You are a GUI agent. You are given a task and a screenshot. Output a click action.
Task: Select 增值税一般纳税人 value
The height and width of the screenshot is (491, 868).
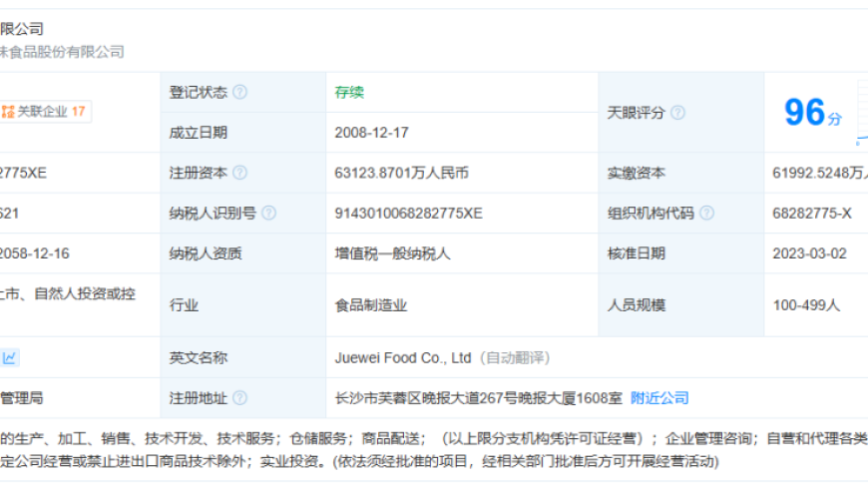click(392, 254)
